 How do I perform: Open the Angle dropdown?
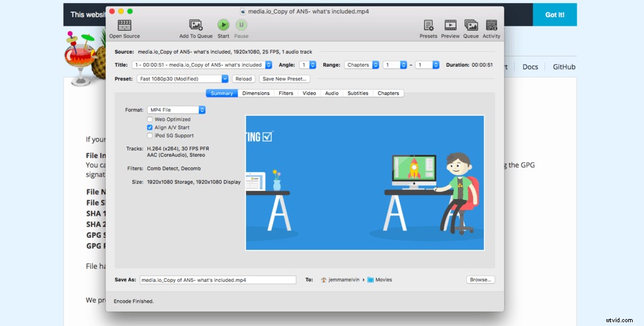[x=308, y=65]
